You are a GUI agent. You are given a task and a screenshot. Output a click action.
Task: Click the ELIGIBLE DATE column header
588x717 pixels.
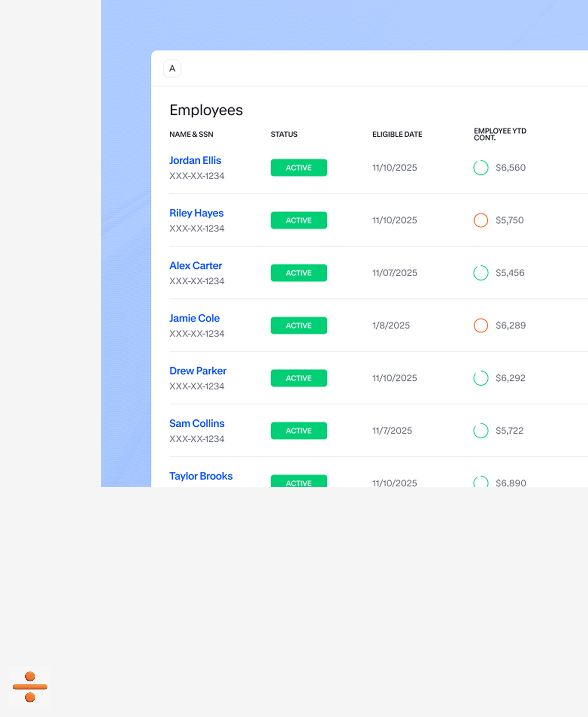[397, 134]
